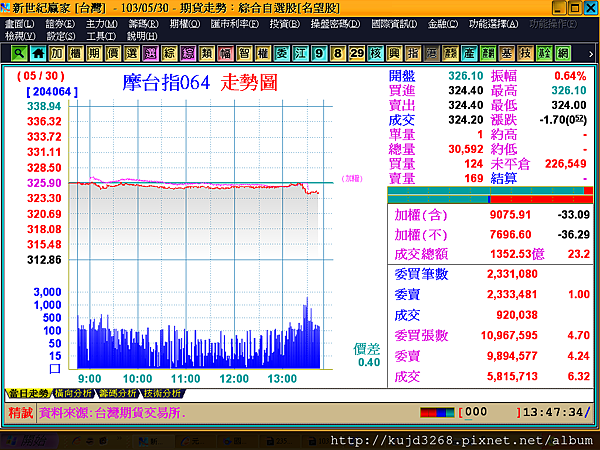Open the cyan home icon in toolbar
The height and width of the screenshot is (450, 600).
pyautogui.click(x=38, y=53)
